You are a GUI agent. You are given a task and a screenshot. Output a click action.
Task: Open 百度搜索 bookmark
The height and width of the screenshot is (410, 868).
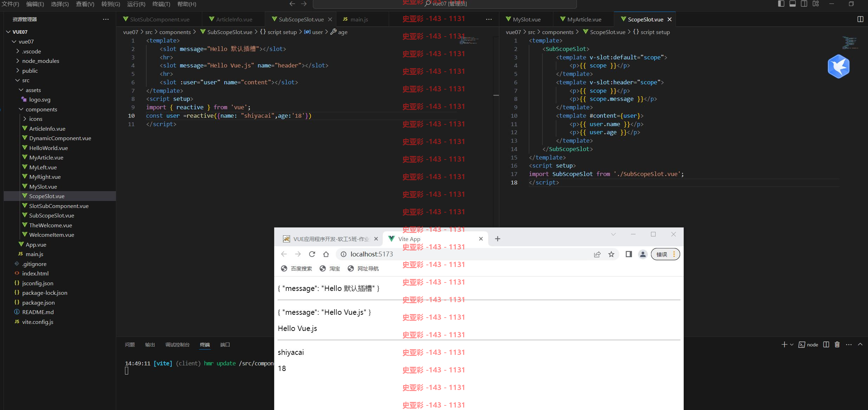pyautogui.click(x=297, y=268)
